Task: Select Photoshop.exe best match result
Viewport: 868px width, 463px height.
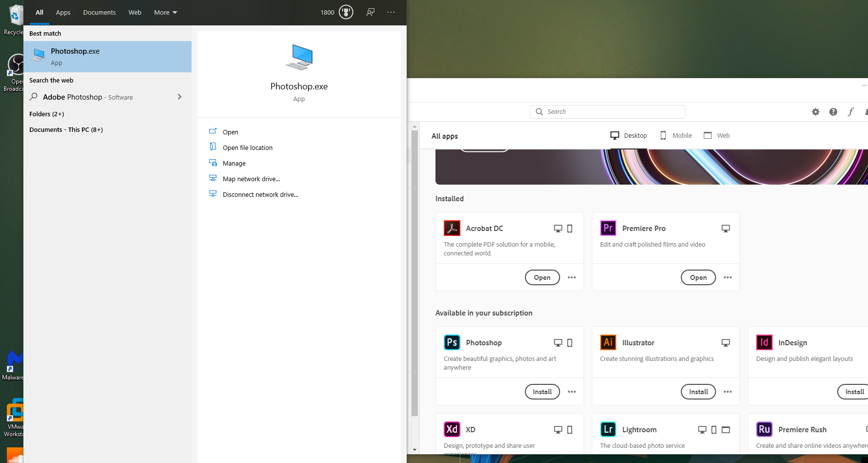Action: coord(108,57)
